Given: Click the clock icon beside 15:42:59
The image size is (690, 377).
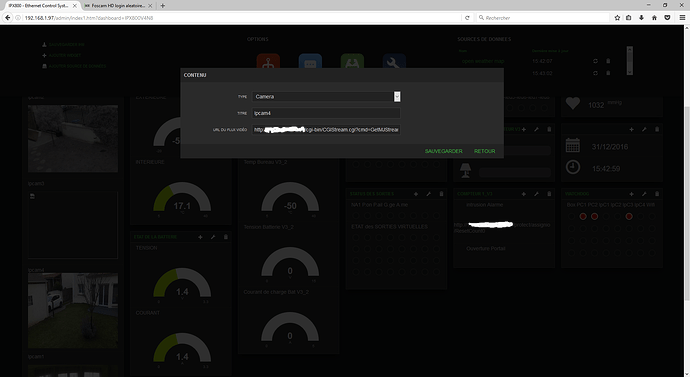Looking at the screenshot, I should (x=573, y=167).
